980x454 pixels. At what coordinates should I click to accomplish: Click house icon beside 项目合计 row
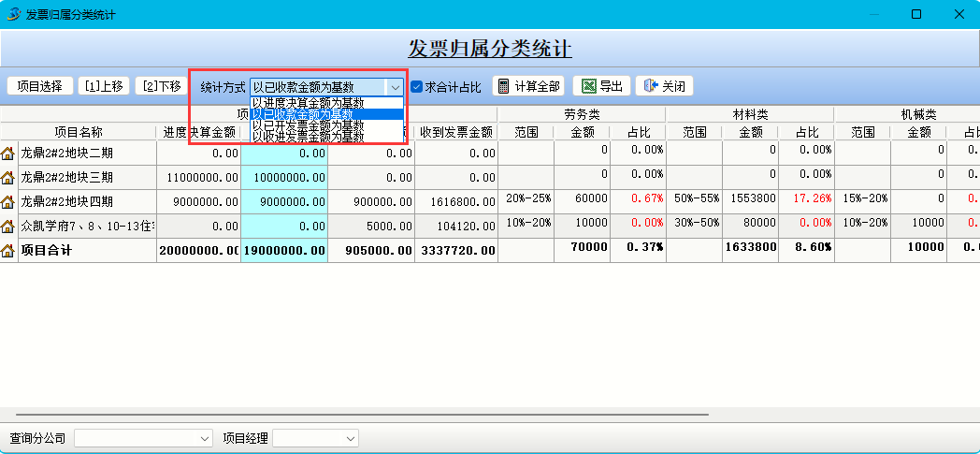[8, 250]
